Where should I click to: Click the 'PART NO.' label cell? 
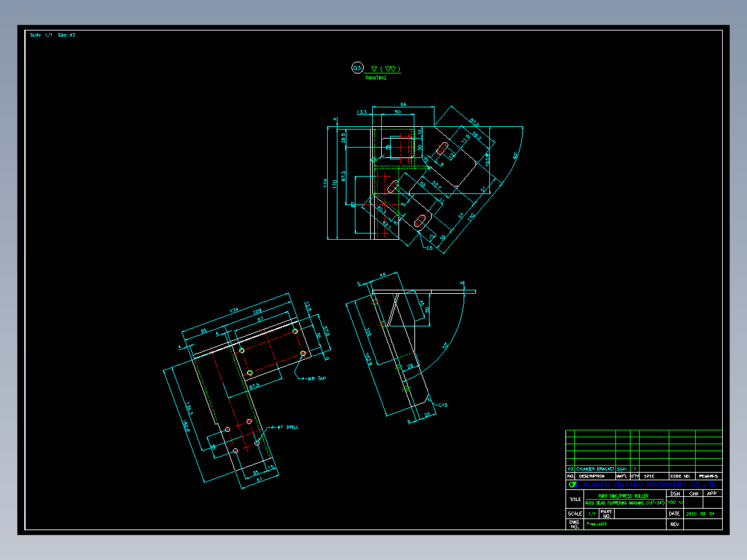click(x=606, y=514)
